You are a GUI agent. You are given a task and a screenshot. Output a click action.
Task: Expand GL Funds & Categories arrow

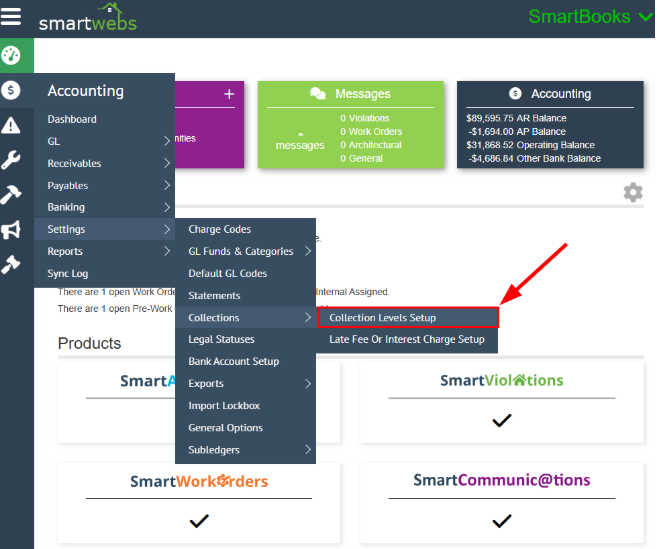[x=308, y=251]
